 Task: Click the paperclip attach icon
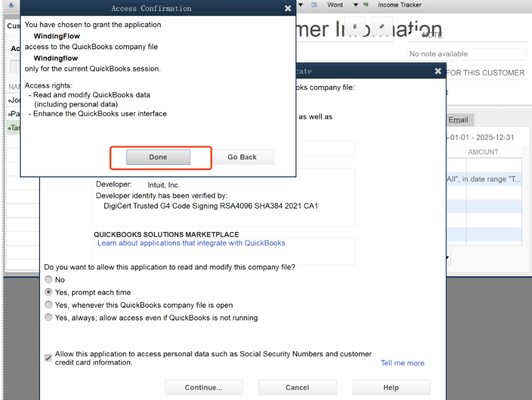coord(355,26)
